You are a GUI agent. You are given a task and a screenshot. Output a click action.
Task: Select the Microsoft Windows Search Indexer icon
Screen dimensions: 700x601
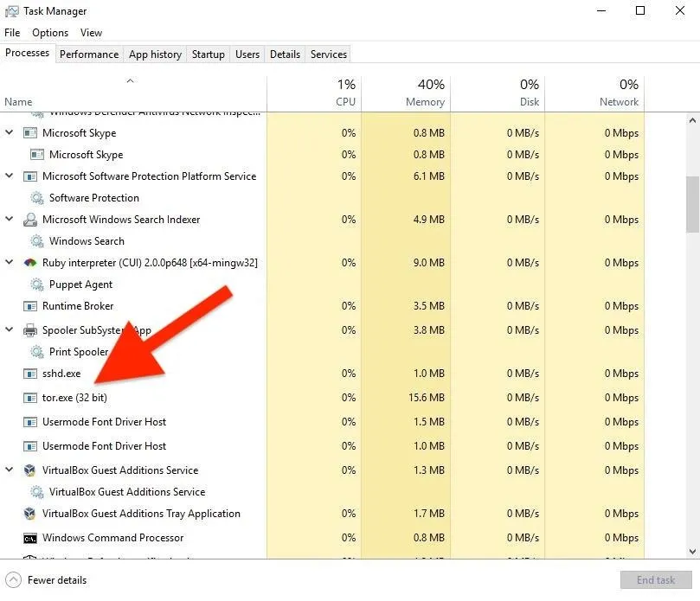(30, 220)
